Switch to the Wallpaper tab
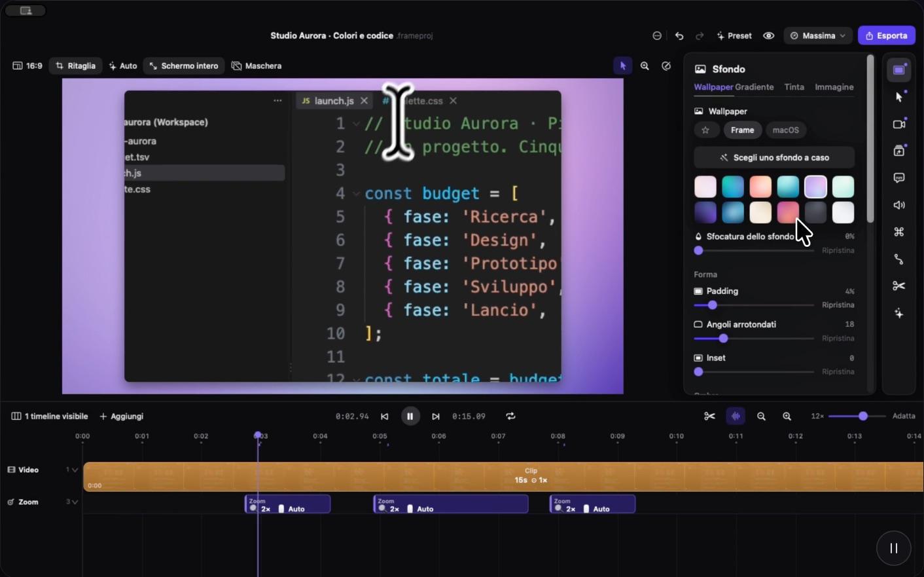Screen dimensions: 924x577 pos(713,87)
